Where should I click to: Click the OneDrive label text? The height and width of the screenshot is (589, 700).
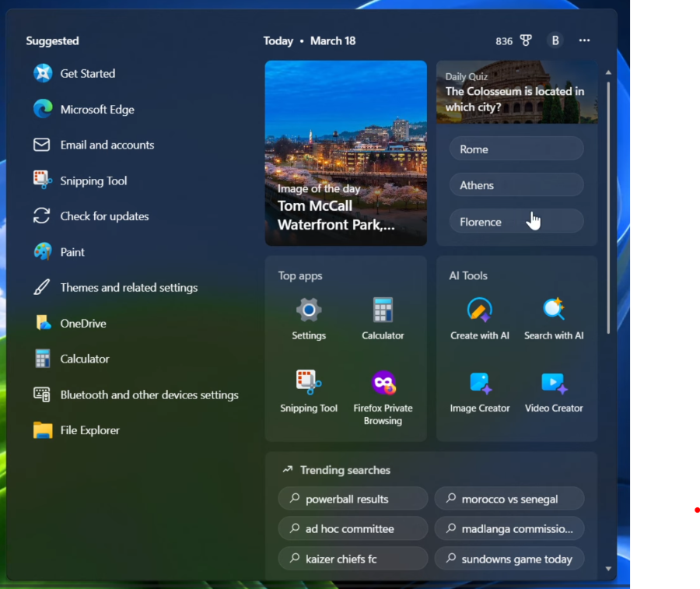pos(83,324)
